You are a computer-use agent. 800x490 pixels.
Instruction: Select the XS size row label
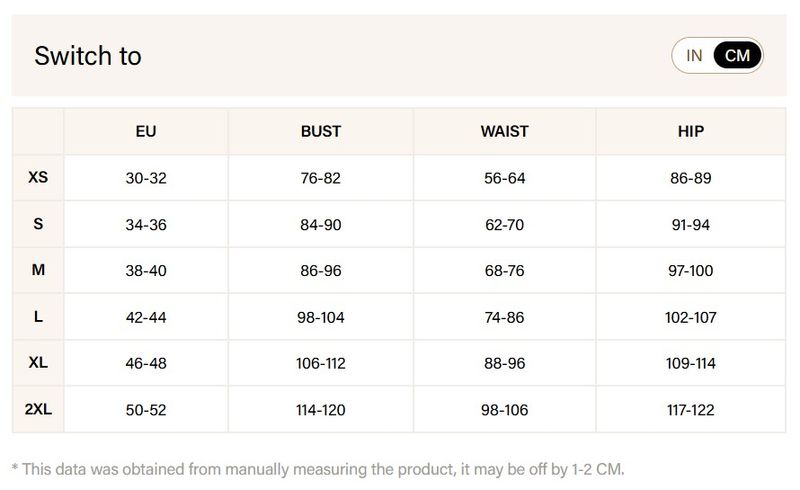tap(38, 178)
